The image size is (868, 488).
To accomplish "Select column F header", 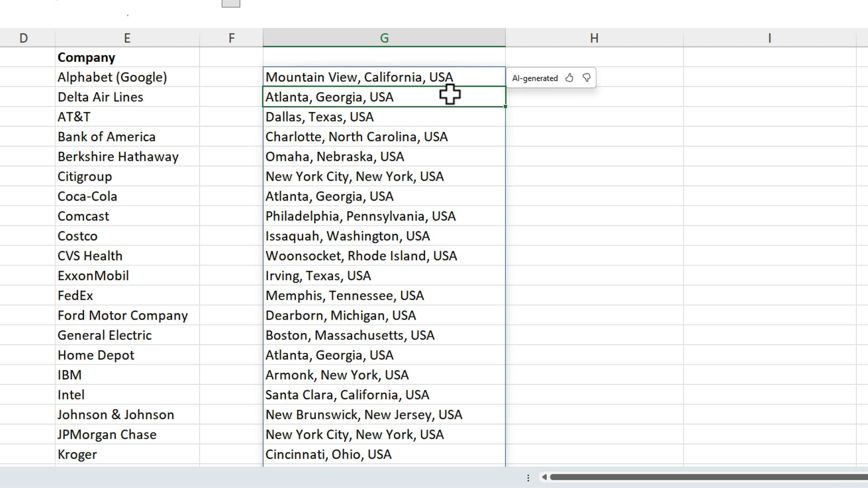I will click(x=231, y=38).
